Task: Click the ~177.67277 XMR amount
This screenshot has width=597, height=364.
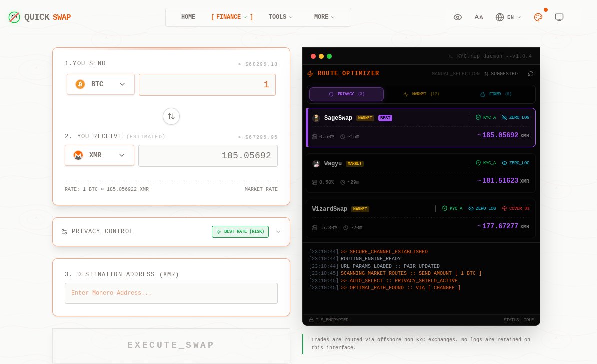Action: (503, 226)
